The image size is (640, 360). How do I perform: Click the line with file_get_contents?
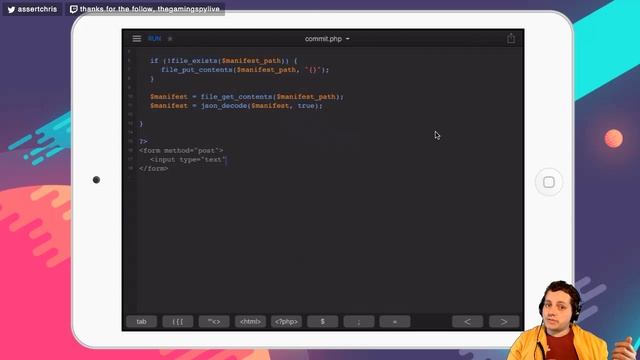pyautogui.click(x=247, y=97)
